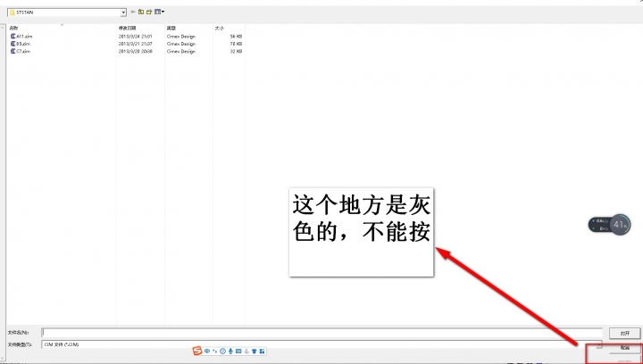Image resolution: width=643 pixels, height=364 pixels.
Task: Sort files by name column header
Action: point(14,29)
